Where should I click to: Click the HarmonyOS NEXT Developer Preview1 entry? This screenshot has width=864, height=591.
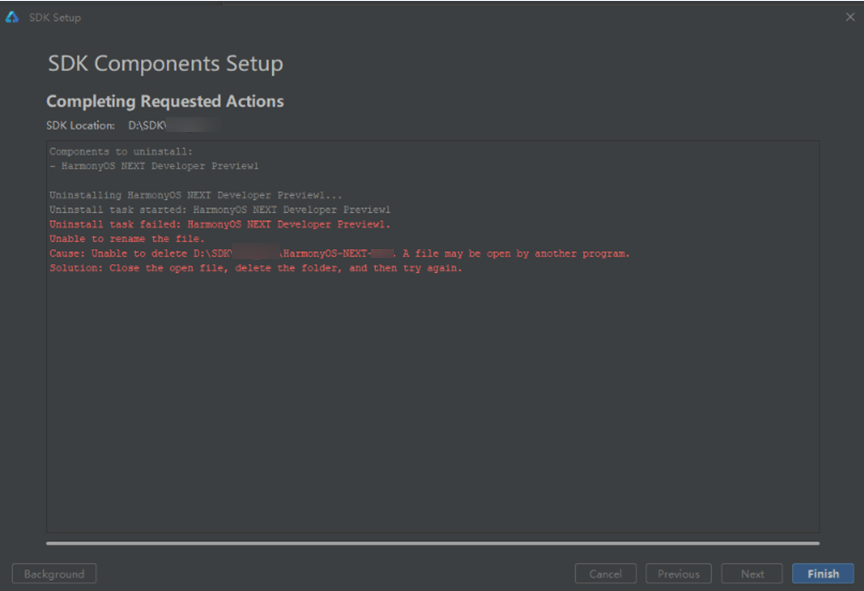pos(150,166)
